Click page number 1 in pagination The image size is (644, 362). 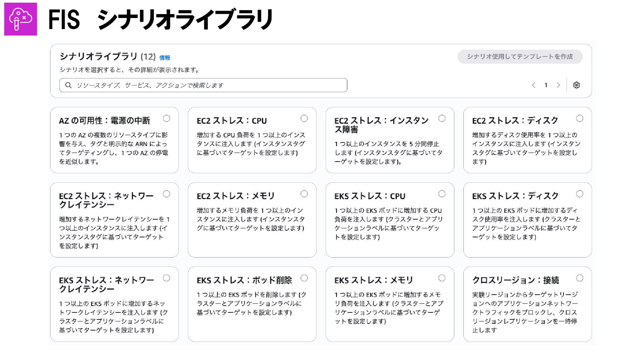point(546,85)
